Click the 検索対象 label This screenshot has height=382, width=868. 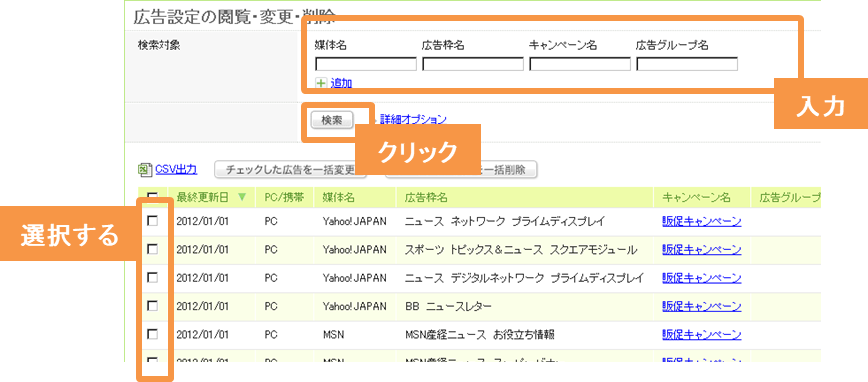coord(159,45)
